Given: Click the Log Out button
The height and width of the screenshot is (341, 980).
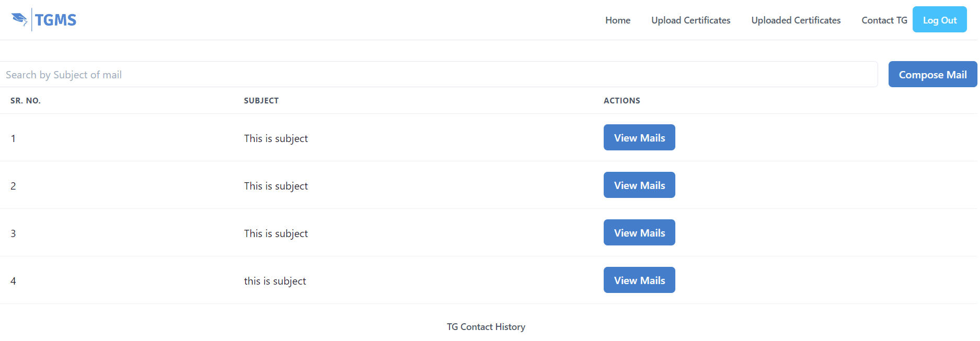Looking at the screenshot, I should point(940,20).
